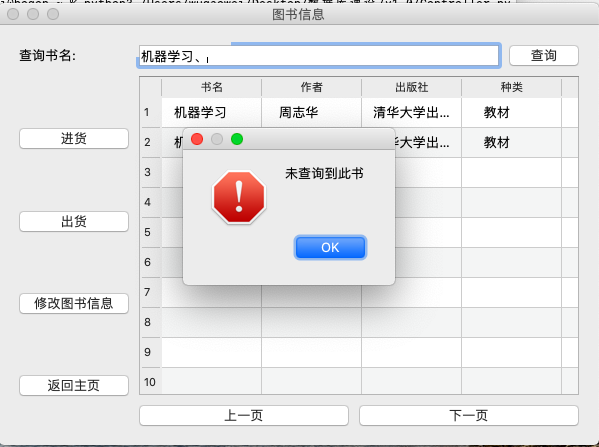The height and width of the screenshot is (447, 599).
Task: Click the 出版社 column header
Action: pos(411,87)
